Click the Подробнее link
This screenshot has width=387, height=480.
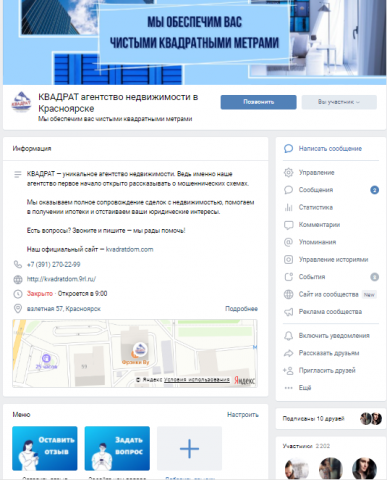[x=241, y=309]
